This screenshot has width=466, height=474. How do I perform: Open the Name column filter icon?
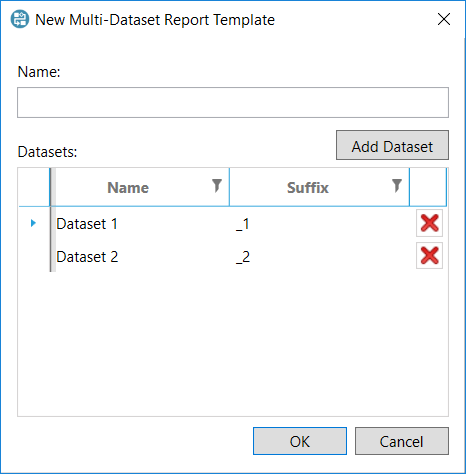coord(217,186)
